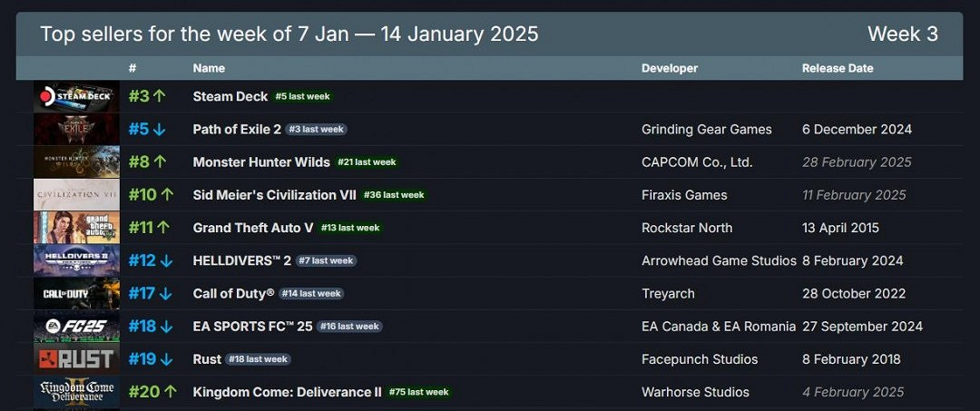The height and width of the screenshot is (411, 980).
Task: Sort by the Name column header
Action: (209, 68)
